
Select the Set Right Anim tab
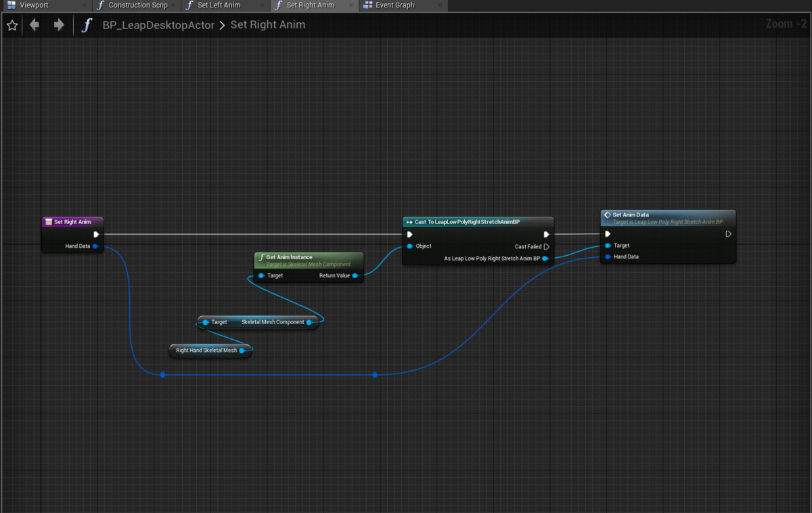(310, 5)
